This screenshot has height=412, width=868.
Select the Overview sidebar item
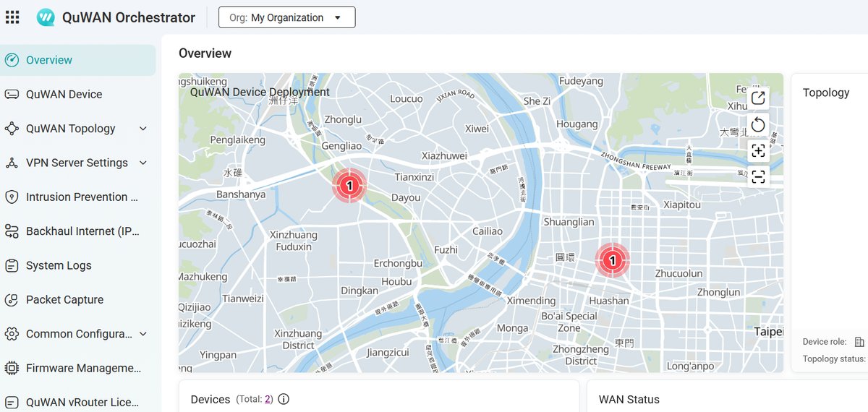click(x=78, y=60)
